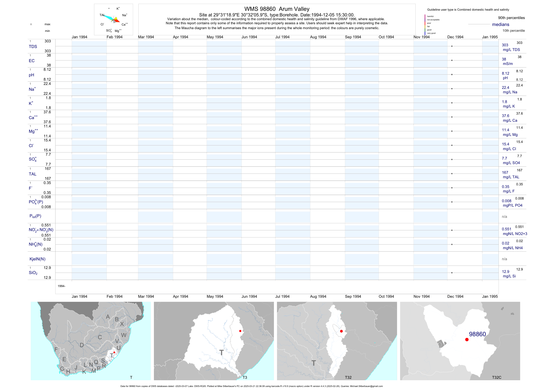This screenshot has width=554, height=392.
Task: Click the Maucha ion diagram
Action: (113, 19)
